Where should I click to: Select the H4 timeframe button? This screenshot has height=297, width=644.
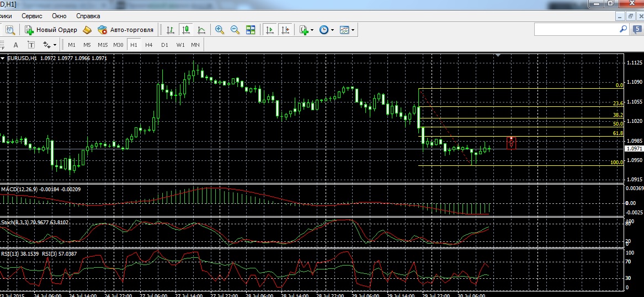[148, 45]
